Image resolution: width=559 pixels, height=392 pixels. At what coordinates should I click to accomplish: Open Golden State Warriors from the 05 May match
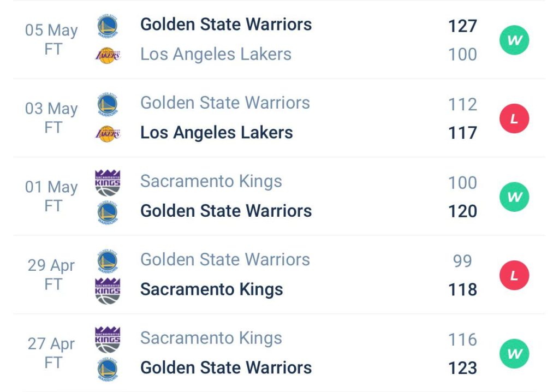226,25
